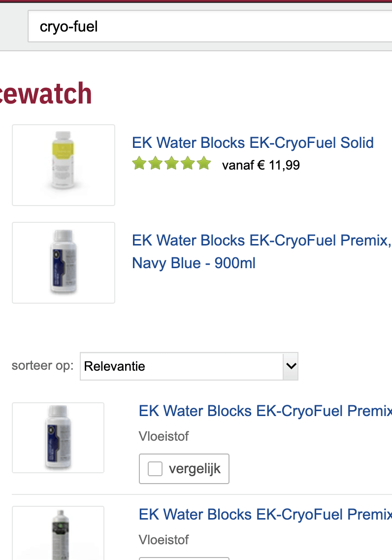Click the vergelijk label text on the compare button
The height and width of the screenshot is (560, 392).
point(195,469)
